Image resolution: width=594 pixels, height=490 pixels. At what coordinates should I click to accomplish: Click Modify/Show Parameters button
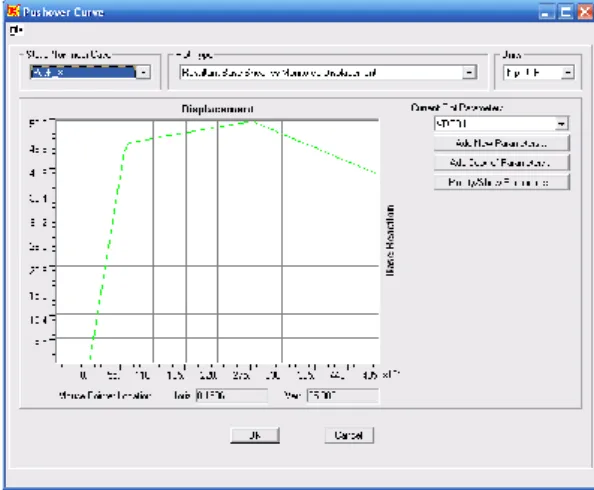[501, 182]
